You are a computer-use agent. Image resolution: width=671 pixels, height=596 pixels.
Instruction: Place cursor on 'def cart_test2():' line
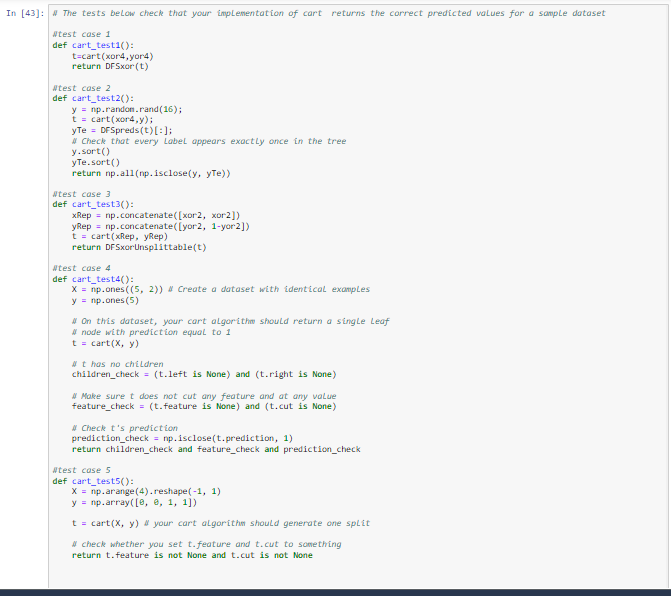pyautogui.click(x=93, y=98)
